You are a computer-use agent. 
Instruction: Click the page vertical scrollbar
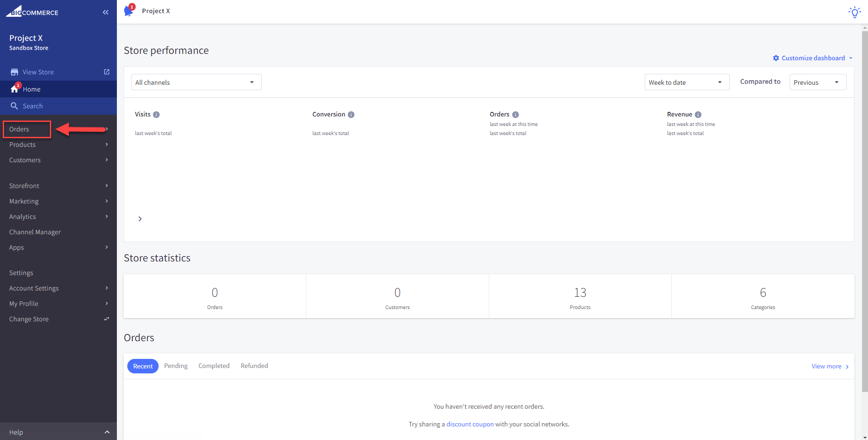point(864,211)
